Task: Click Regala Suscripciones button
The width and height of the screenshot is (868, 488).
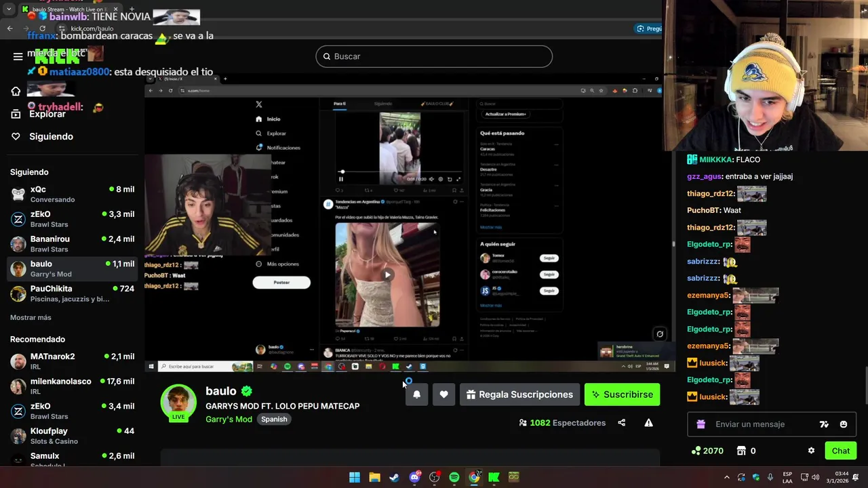Action: (520, 394)
